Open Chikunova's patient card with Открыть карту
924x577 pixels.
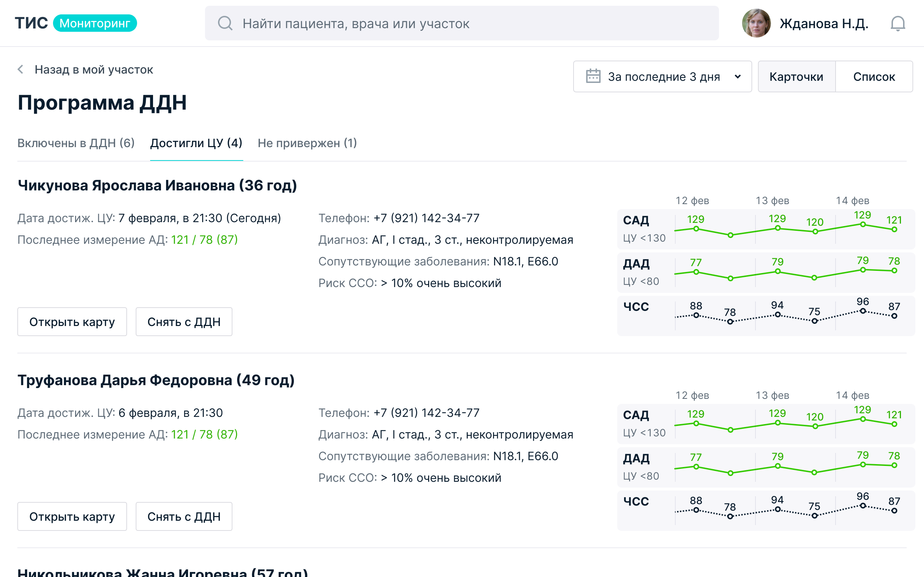tap(72, 322)
